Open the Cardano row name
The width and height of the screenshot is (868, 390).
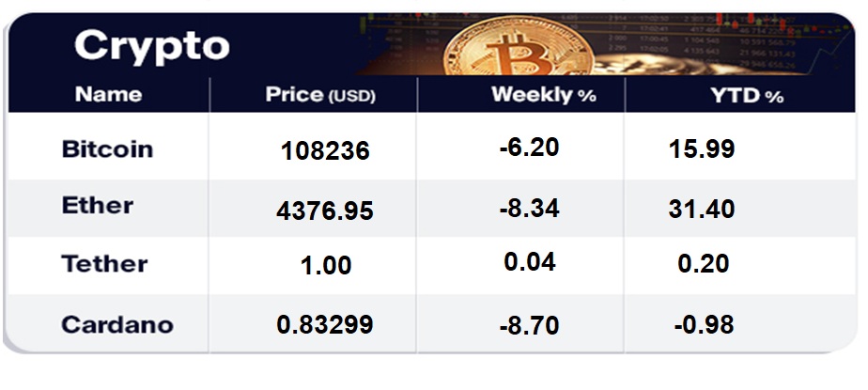click(x=117, y=325)
